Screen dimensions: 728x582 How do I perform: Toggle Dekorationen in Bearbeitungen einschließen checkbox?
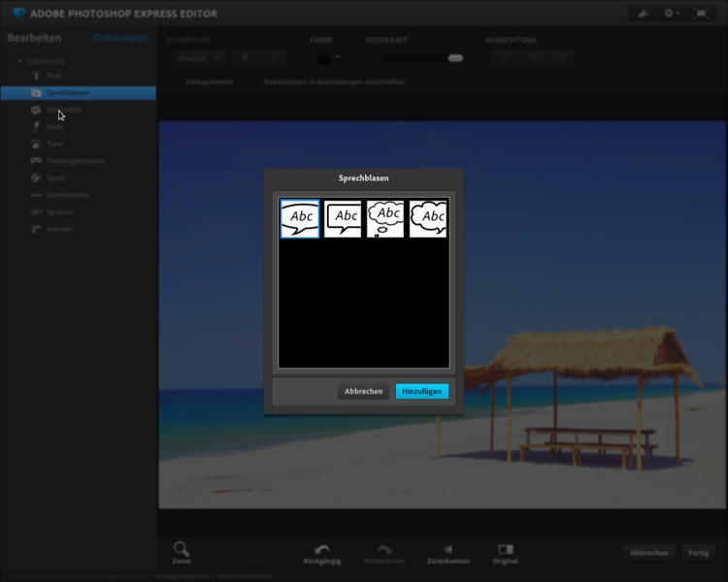pyautogui.click(x=257, y=82)
